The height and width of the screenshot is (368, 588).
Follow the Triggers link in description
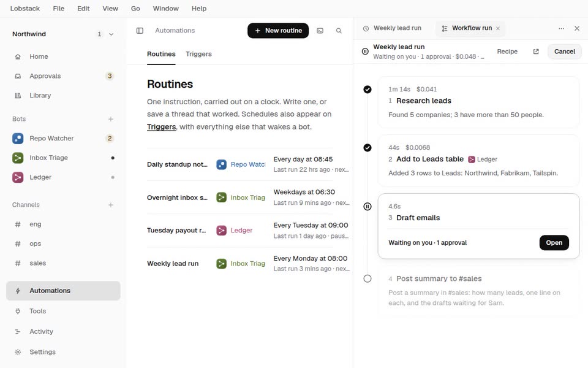[x=161, y=127]
